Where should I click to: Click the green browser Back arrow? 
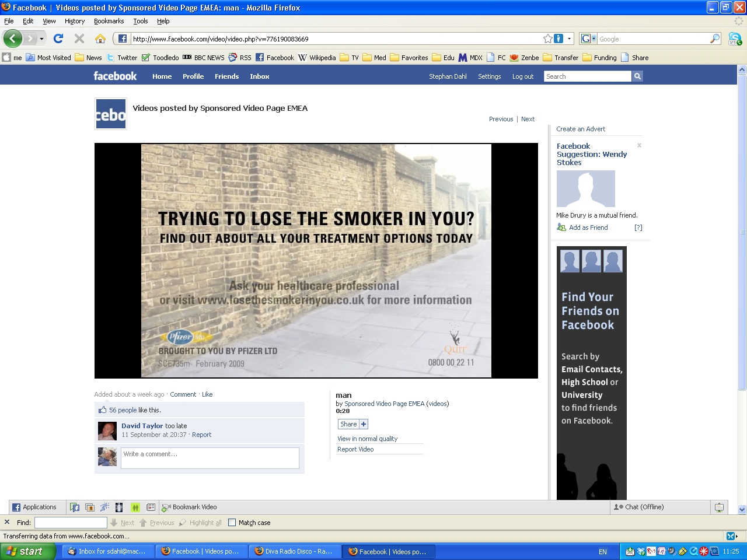click(x=12, y=39)
